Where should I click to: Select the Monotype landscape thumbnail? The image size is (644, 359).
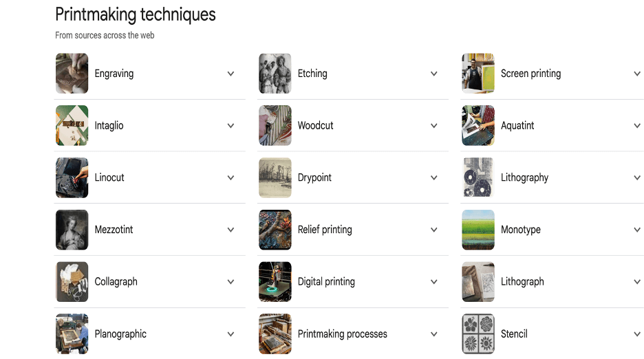(478, 230)
